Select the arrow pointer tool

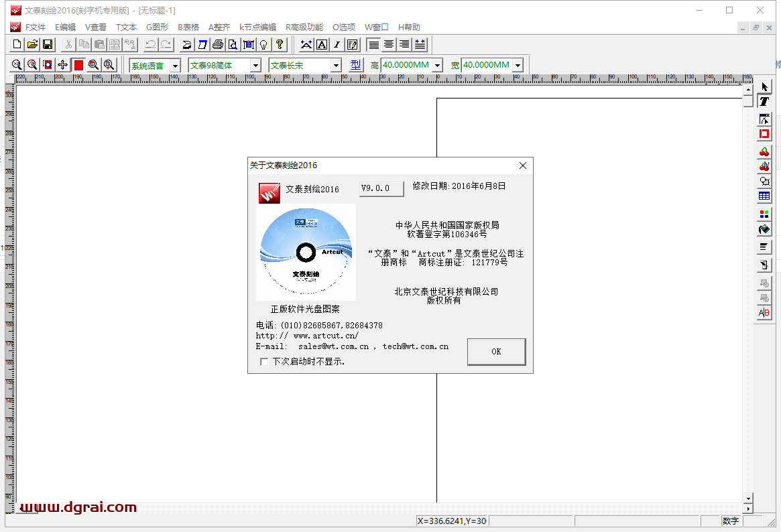coord(764,87)
